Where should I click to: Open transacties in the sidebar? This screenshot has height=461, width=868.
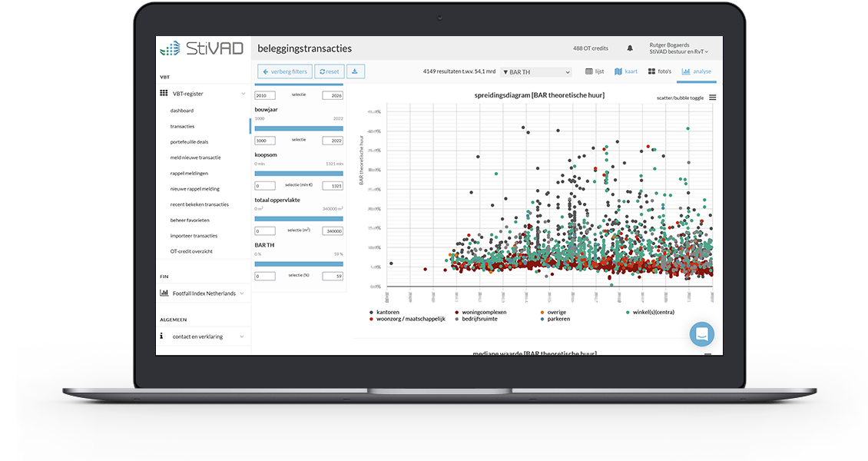pos(182,126)
